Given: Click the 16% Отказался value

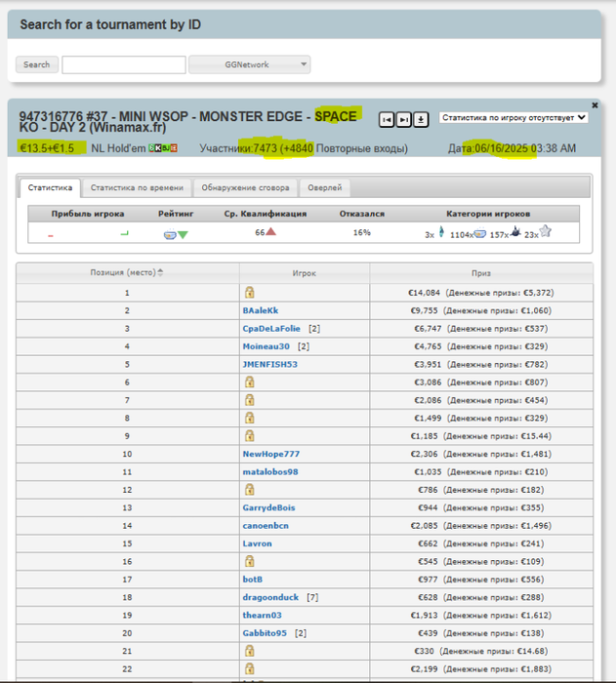Looking at the screenshot, I should click(x=362, y=232).
